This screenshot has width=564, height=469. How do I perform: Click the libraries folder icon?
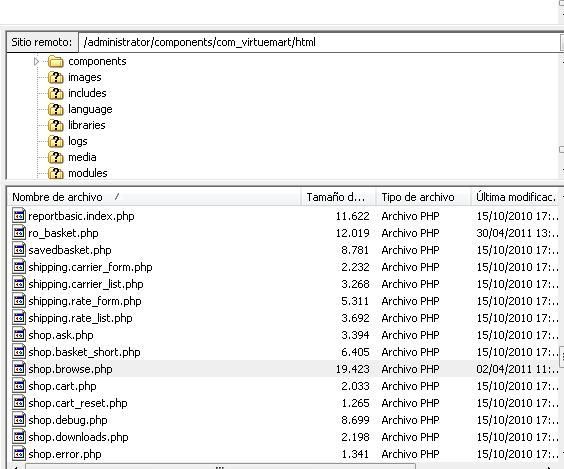[x=56, y=125]
